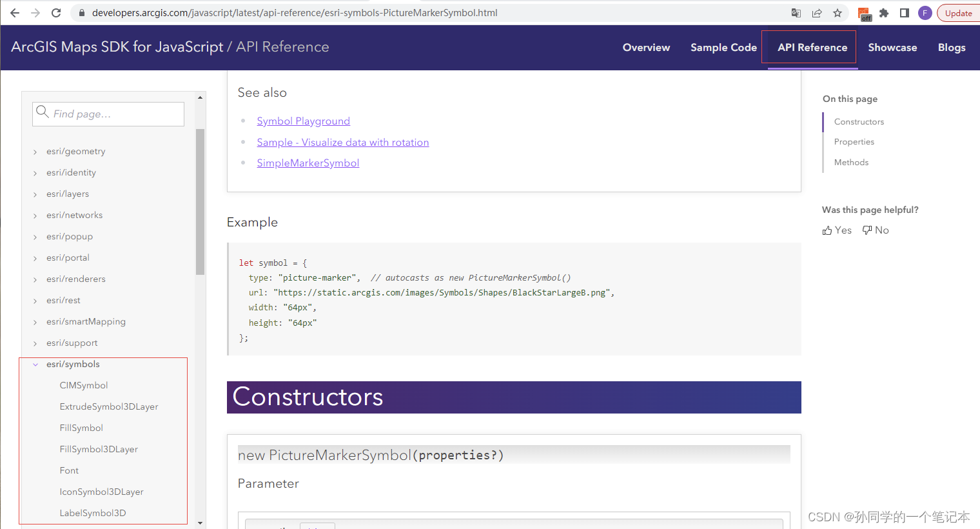Reload the current page

(56, 13)
